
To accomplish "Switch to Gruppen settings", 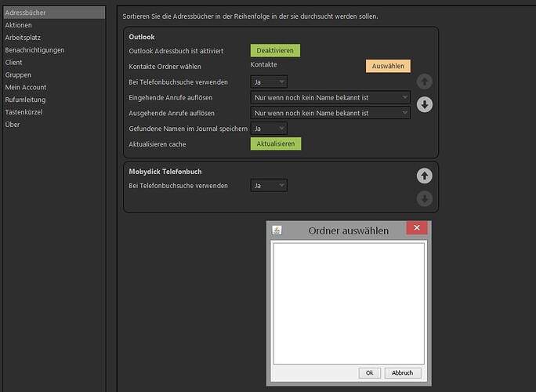I will [18, 75].
